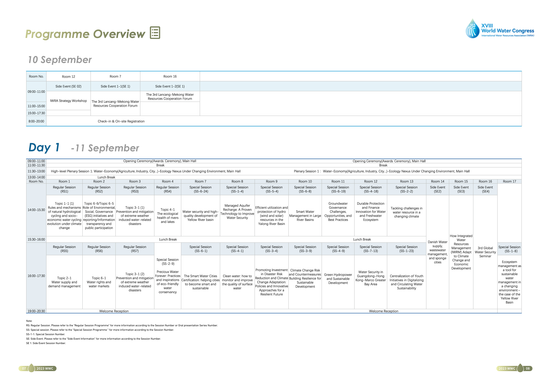Click "Topic 6-1 Water rights and water markets"

(x=99, y=282)
